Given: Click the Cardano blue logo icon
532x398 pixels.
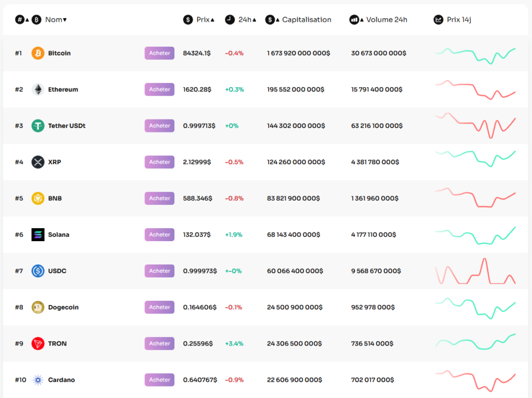Looking at the screenshot, I should click(38, 380).
